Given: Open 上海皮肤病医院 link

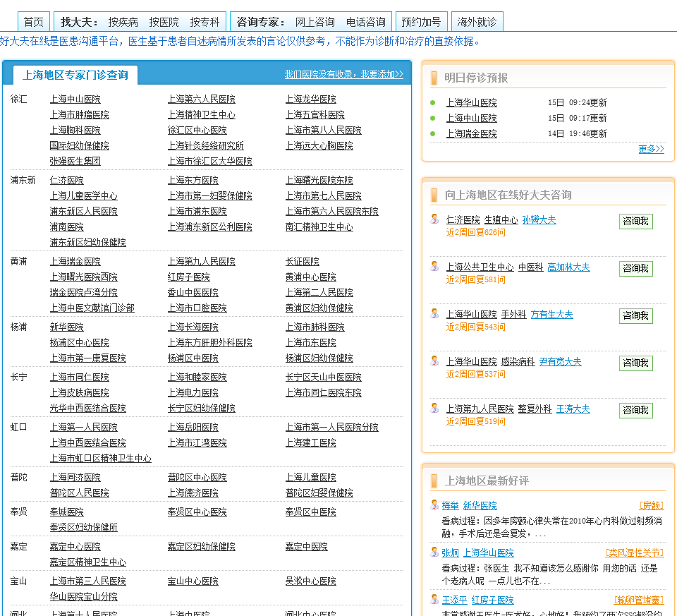Looking at the screenshot, I should [80, 393].
